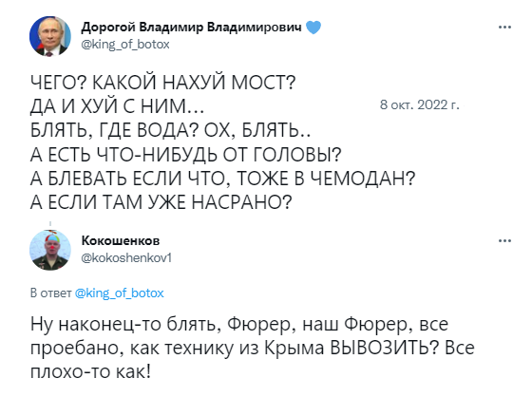
Task: Click the line ending 'ТОЖЕ В ЧЕМОДАН?'
Action: (x=222, y=179)
